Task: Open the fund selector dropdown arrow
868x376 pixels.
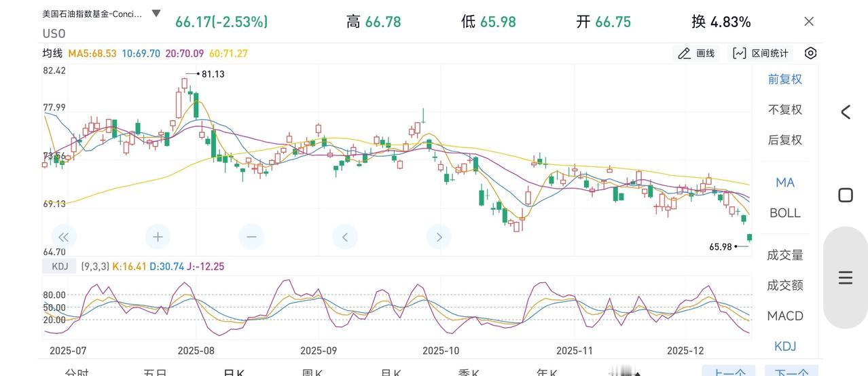Action: (156, 14)
